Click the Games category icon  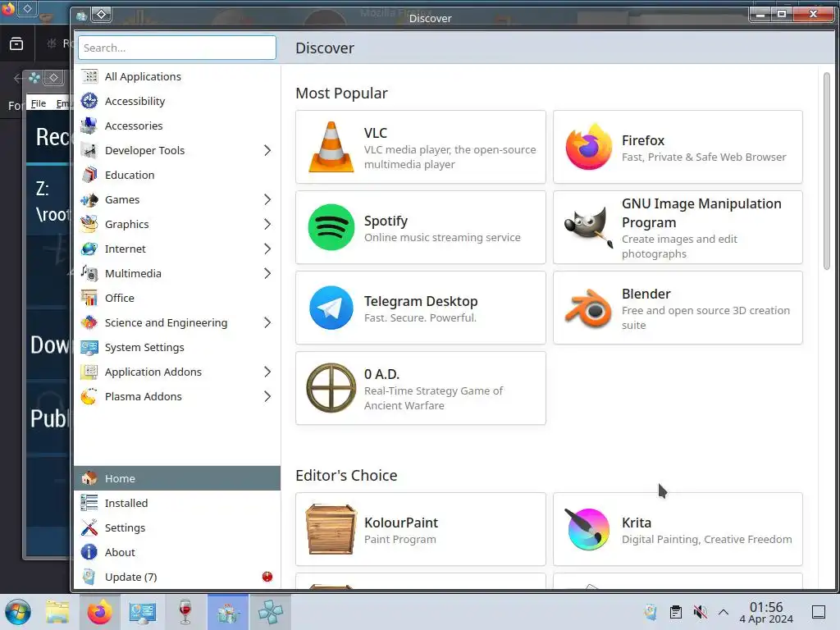coord(89,200)
